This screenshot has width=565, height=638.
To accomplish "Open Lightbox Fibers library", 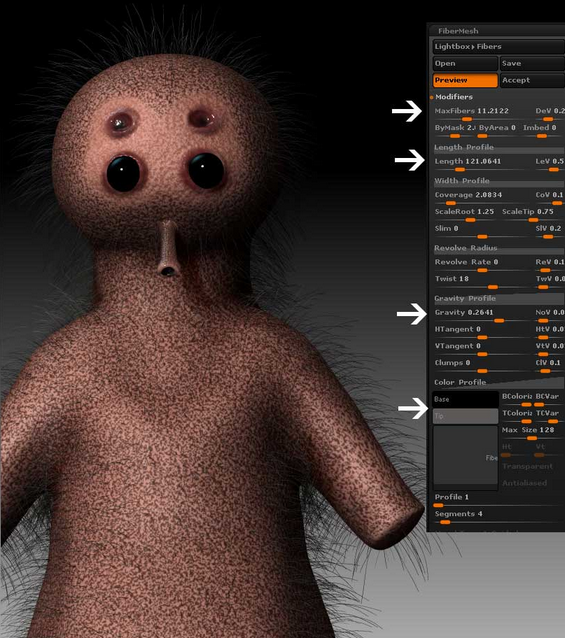I will [x=499, y=46].
